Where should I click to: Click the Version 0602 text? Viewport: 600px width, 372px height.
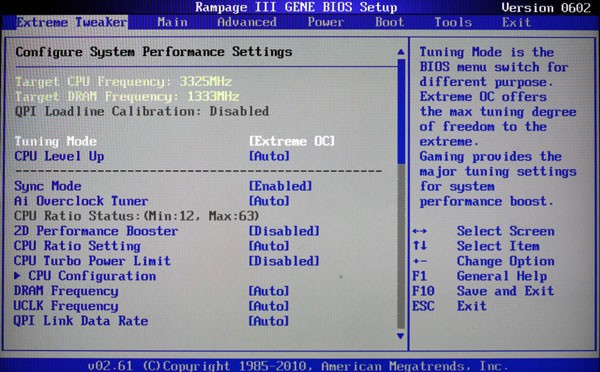click(x=546, y=8)
